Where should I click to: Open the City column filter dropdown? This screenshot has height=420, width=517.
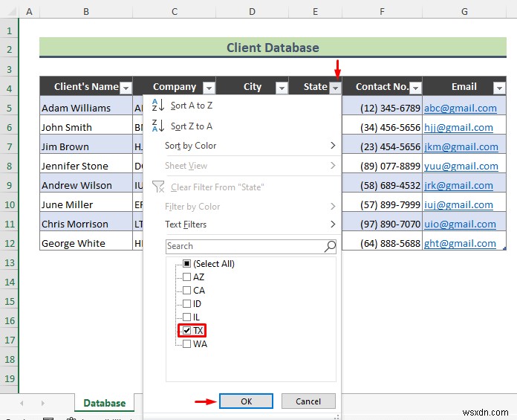pyautogui.click(x=282, y=88)
